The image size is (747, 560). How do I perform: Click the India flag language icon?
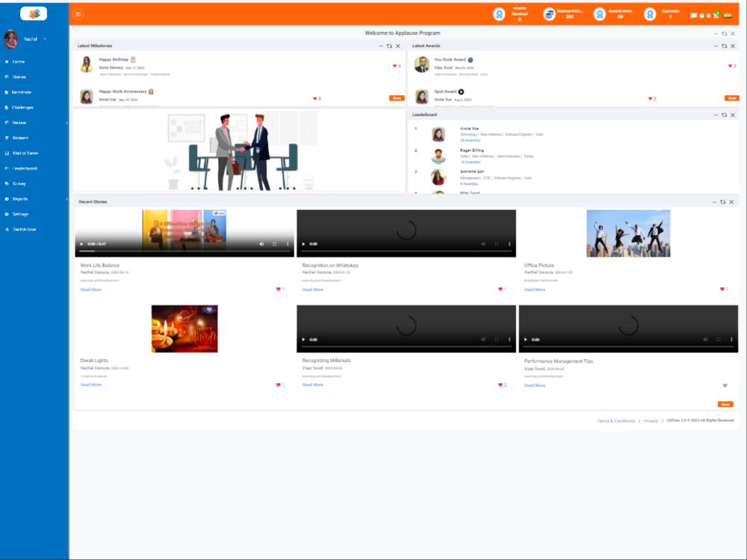(728, 16)
